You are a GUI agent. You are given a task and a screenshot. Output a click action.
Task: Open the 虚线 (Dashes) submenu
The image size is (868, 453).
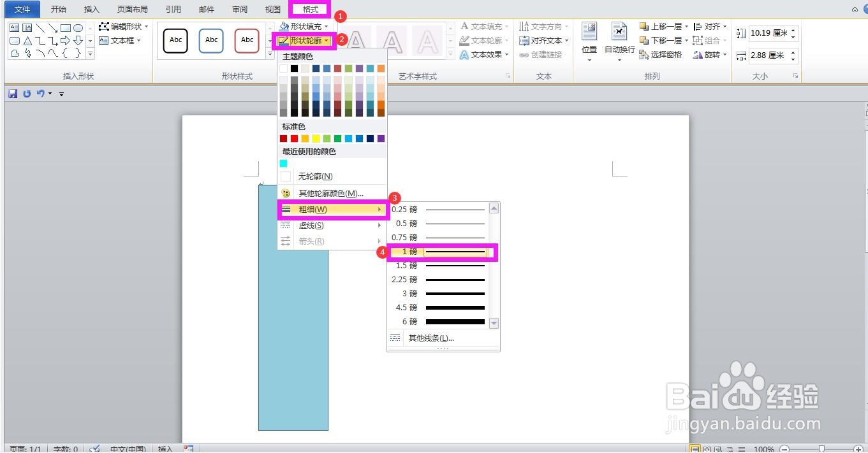(x=332, y=226)
